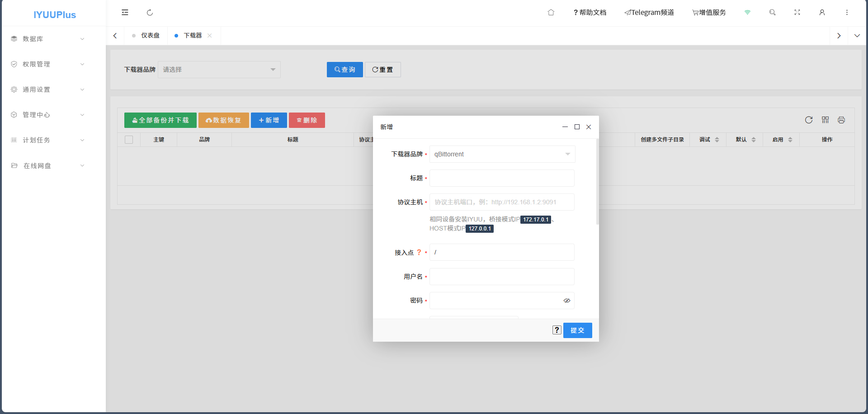The image size is (868, 414).
Task: Open the 帮助文档 menu link
Action: pos(590,13)
